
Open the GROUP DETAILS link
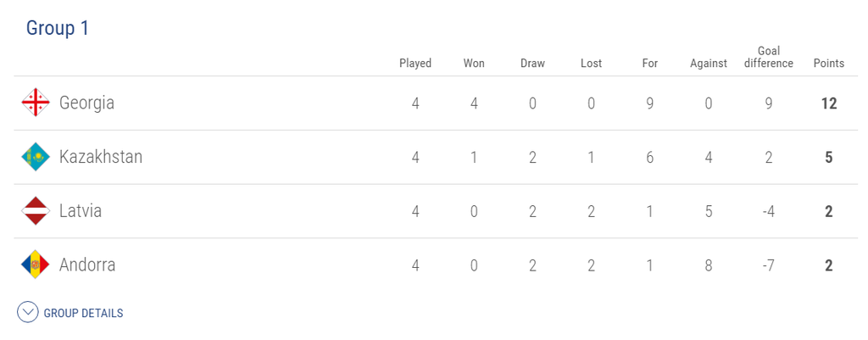tap(83, 313)
